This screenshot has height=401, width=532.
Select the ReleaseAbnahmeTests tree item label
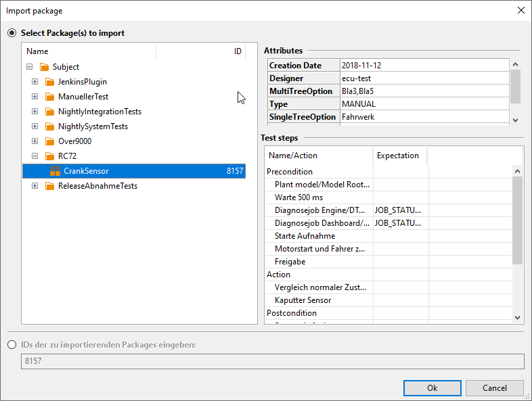(97, 186)
